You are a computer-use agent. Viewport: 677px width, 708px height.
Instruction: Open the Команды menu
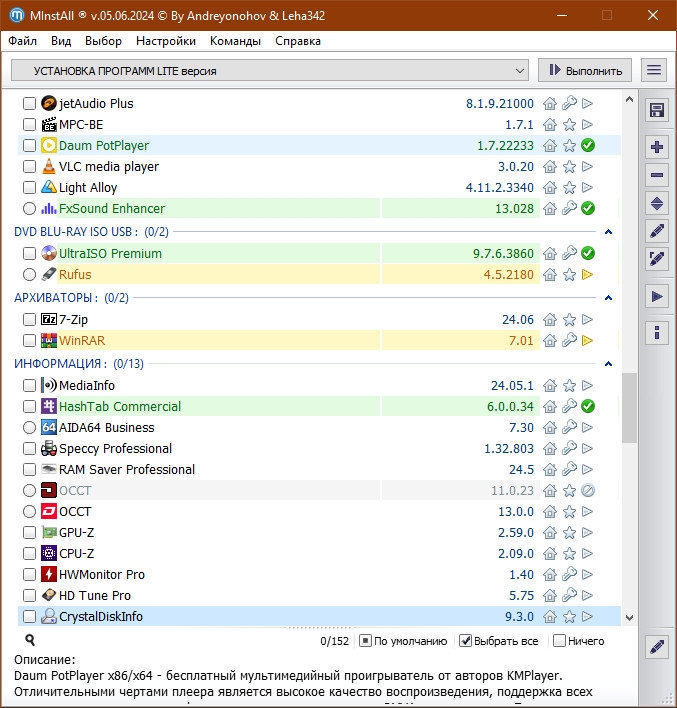click(x=235, y=41)
